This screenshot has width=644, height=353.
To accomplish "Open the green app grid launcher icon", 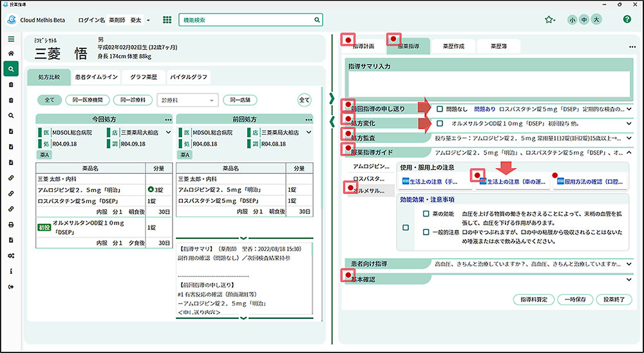I will pyautogui.click(x=167, y=20).
